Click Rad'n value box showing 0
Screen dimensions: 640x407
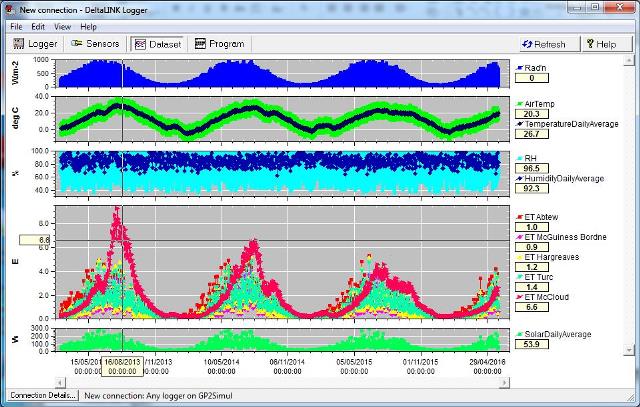coord(532,78)
